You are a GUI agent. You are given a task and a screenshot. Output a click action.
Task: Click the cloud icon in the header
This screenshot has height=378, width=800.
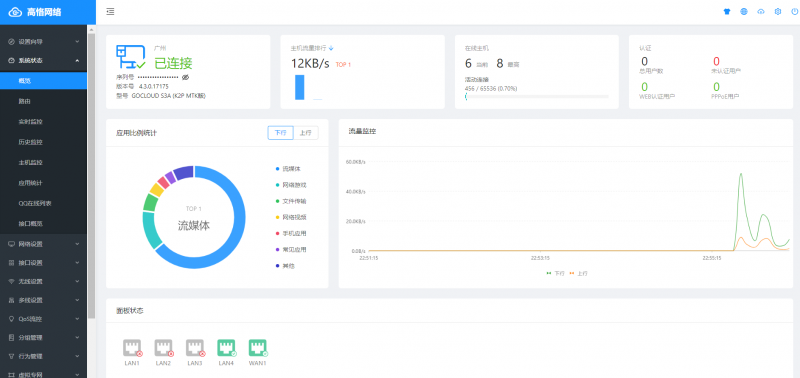pos(761,12)
